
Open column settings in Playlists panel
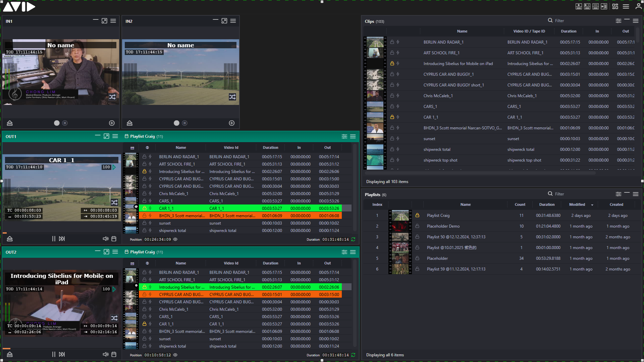(x=619, y=194)
